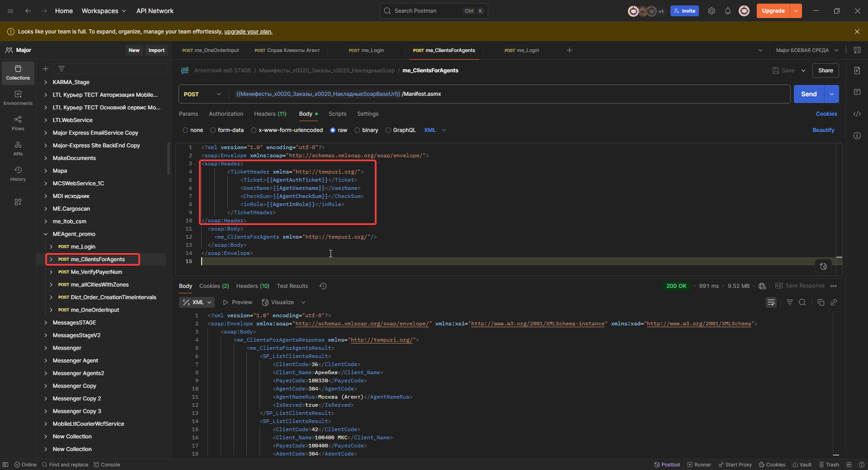Open Postman settings gear icon
This screenshot has width=868, height=470.
(712, 11)
